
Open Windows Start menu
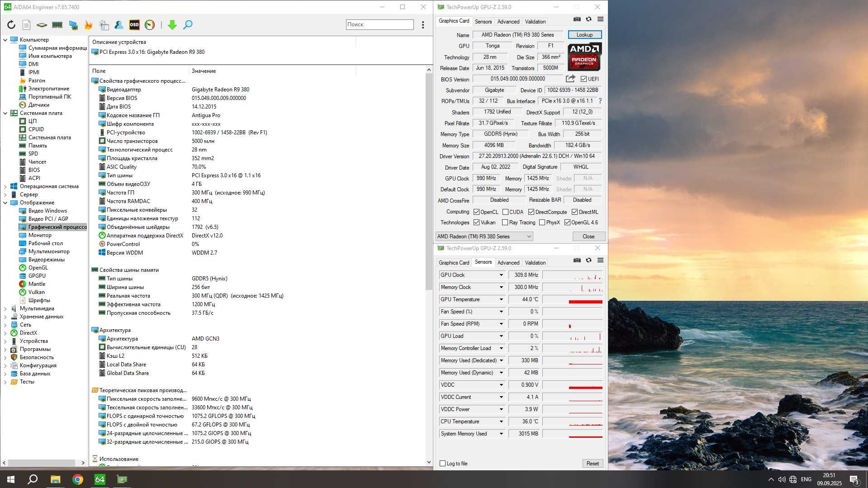pyautogui.click(x=11, y=479)
